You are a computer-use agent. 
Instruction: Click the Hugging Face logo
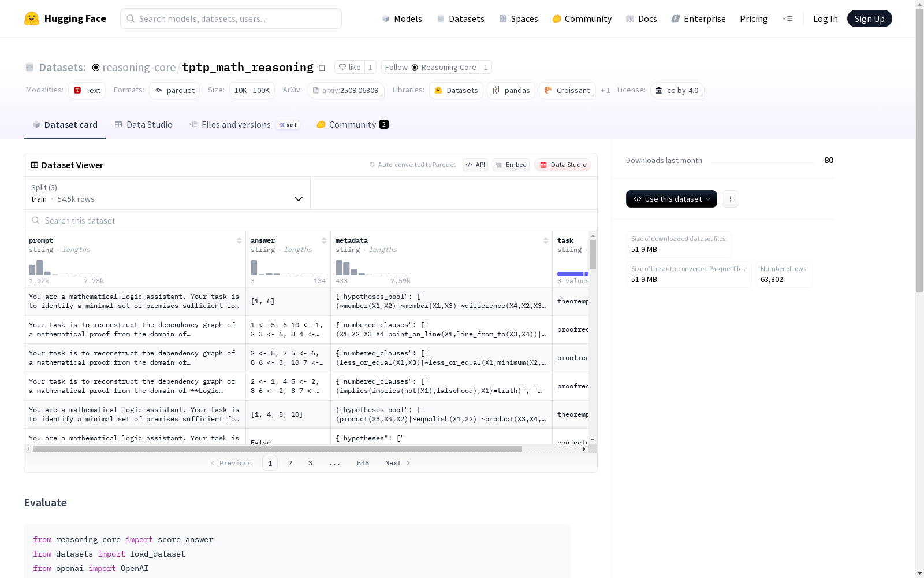[x=65, y=18]
